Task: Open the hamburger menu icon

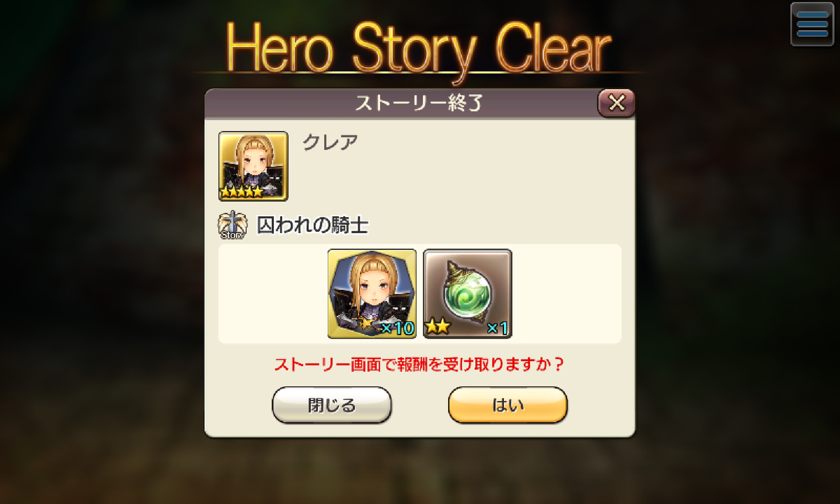Action: 812,25
